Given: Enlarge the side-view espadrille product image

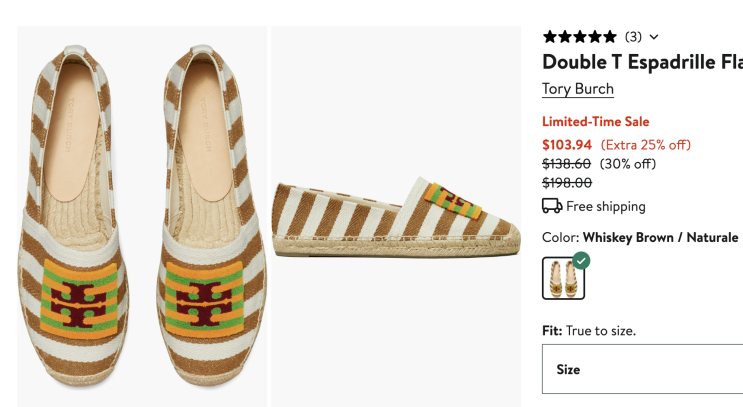Looking at the screenshot, I should point(396,215).
